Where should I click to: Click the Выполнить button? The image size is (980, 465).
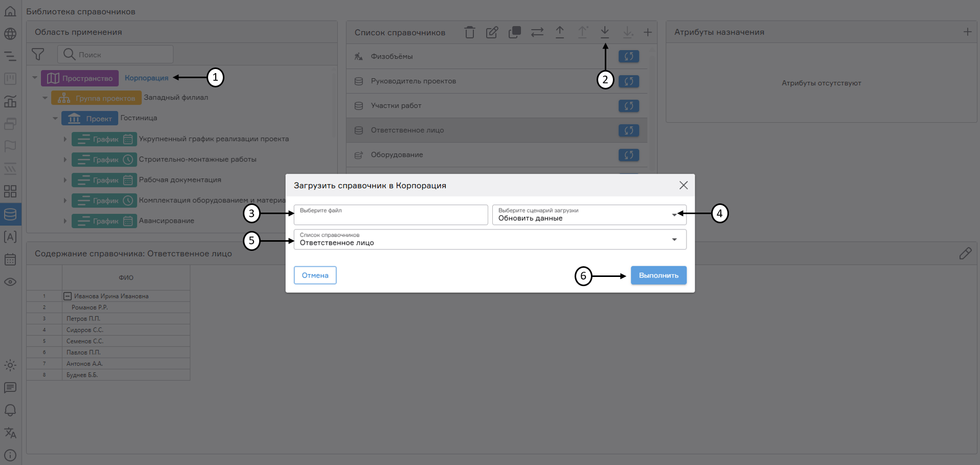[658, 275]
